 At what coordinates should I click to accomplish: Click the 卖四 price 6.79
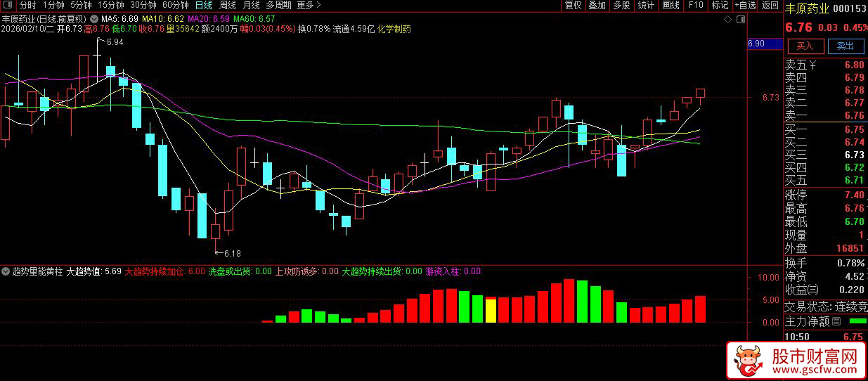[854, 78]
